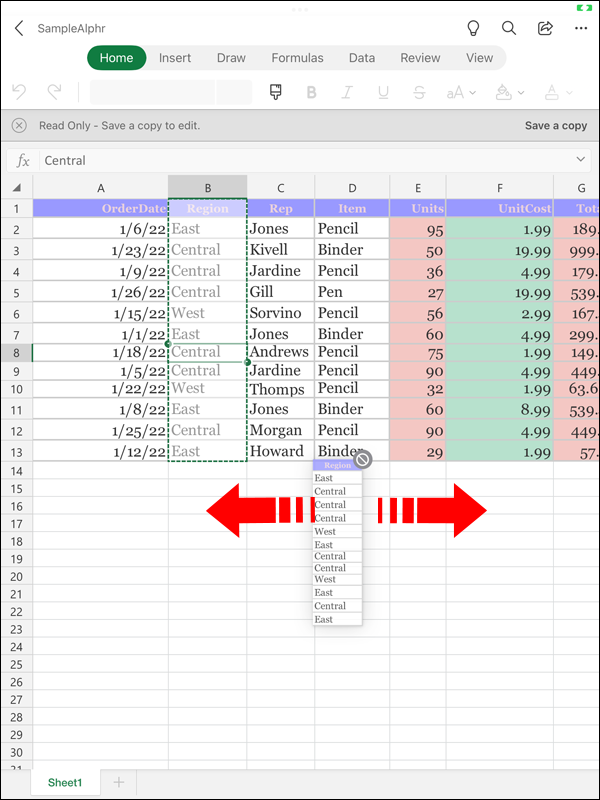The image size is (600, 800).
Task: Click the green battery status icon
Action: 584,7
